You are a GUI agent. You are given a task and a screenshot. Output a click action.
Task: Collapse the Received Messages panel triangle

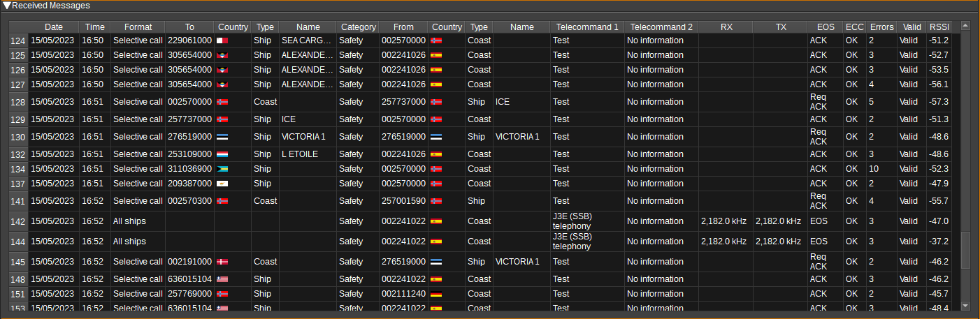click(x=6, y=6)
